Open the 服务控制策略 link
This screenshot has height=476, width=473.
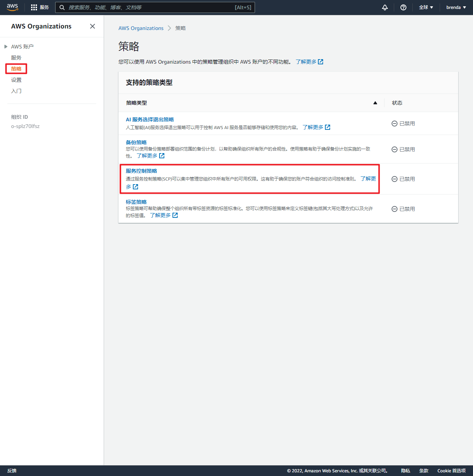141,171
